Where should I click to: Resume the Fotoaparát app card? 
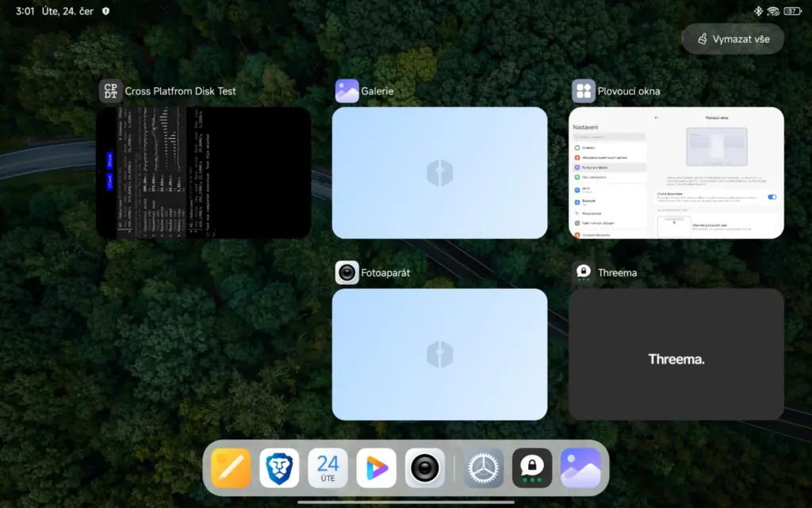(439, 354)
